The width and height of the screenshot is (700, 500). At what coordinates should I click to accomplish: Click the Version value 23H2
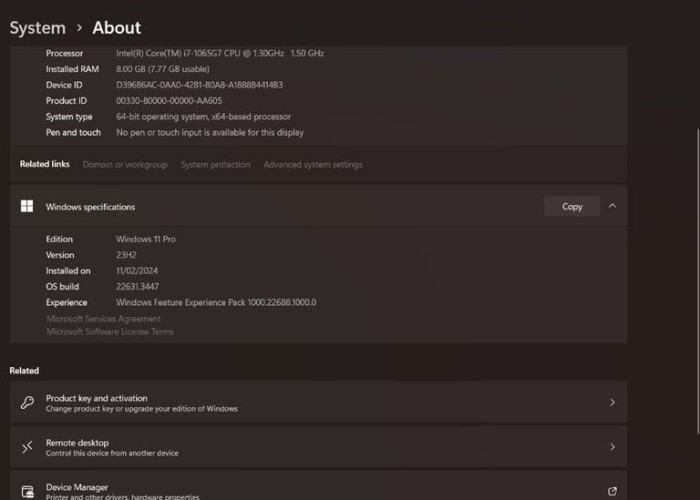(x=126, y=255)
